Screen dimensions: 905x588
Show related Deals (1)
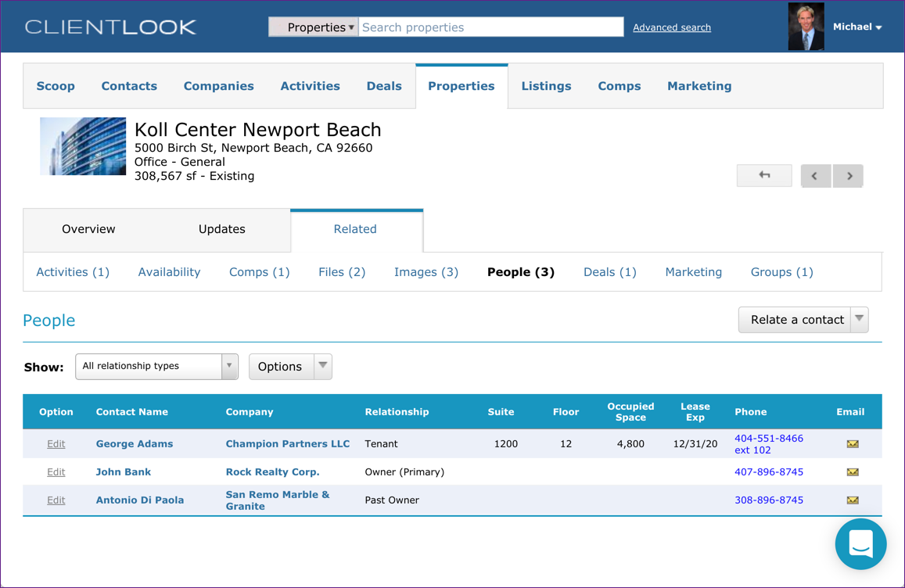609,272
